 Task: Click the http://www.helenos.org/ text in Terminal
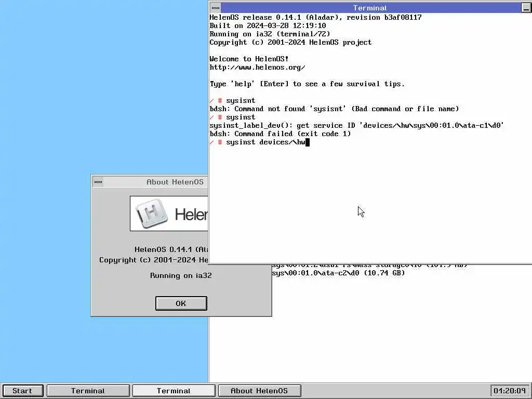point(258,67)
